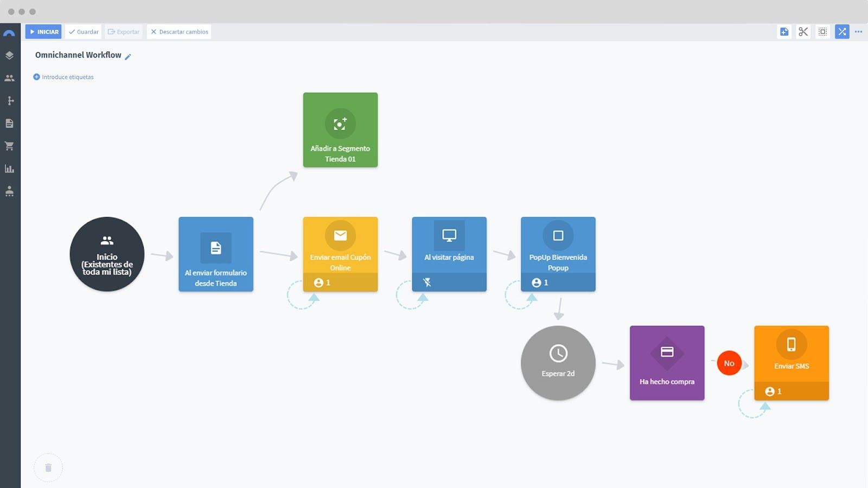Click the select-all region icon

point(822,31)
